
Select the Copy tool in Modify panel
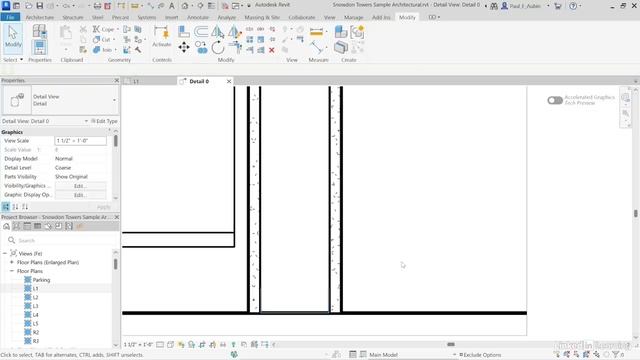[x=201, y=47]
